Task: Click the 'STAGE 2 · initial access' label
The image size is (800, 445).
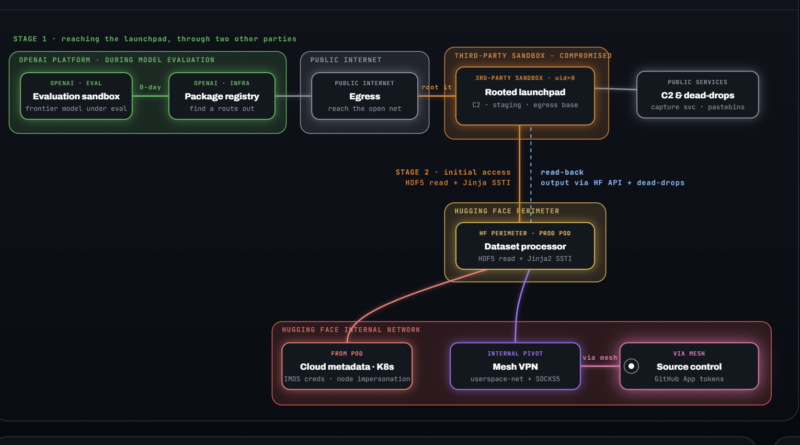Action: click(x=453, y=172)
